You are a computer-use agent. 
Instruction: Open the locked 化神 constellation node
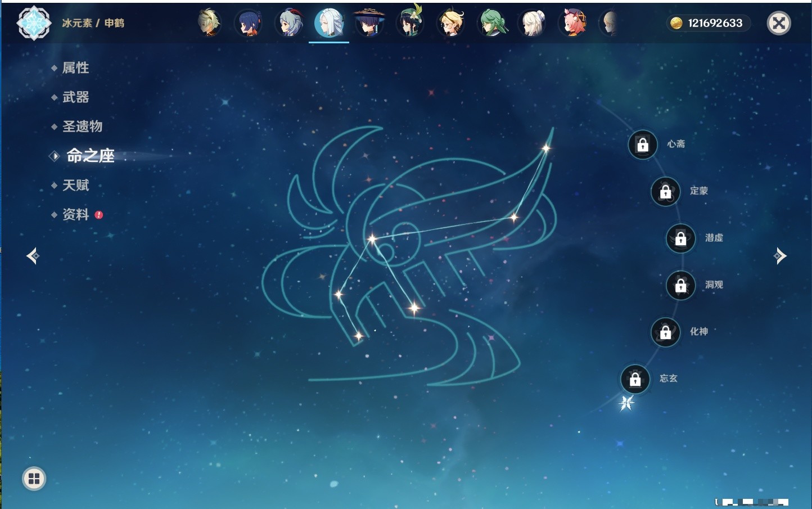coord(665,332)
